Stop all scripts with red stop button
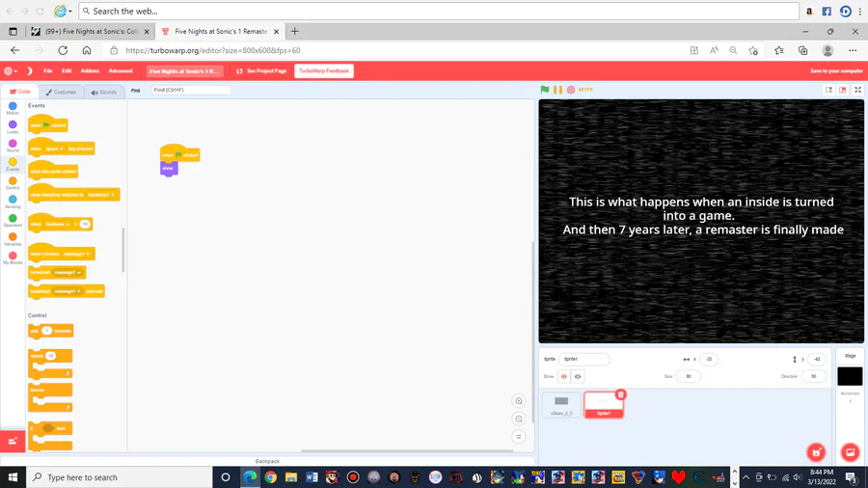This screenshot has height=488, width=868. pos(571,89)
